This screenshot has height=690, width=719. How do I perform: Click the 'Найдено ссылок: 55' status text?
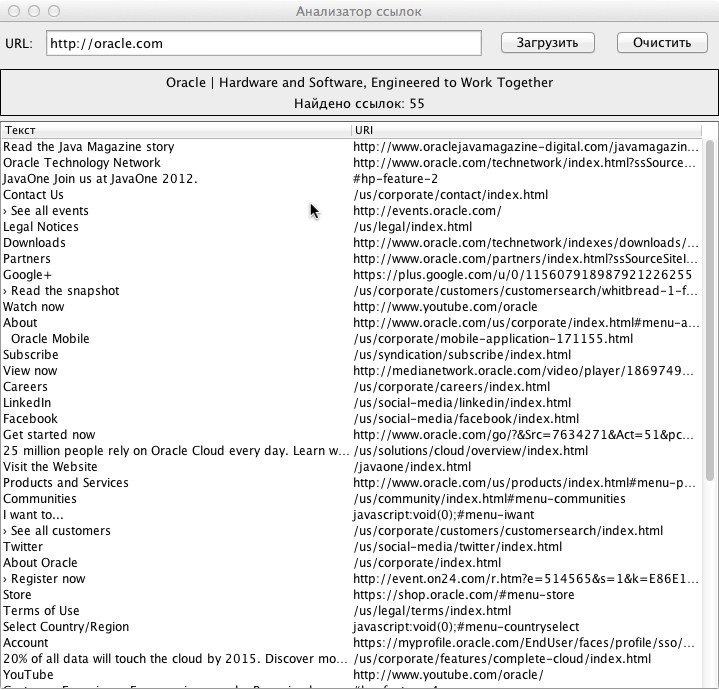pyautogui.click(x=360, y=104)
